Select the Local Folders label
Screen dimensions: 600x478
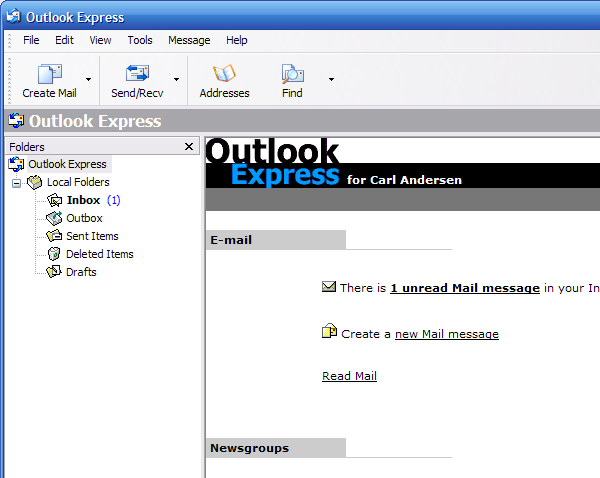coord(78,182)
